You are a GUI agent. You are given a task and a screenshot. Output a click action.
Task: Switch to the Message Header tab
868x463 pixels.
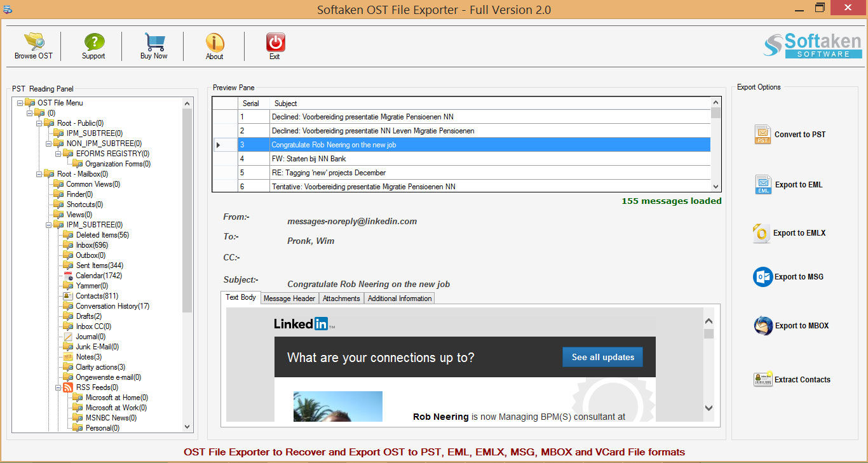tap(289, 299)
